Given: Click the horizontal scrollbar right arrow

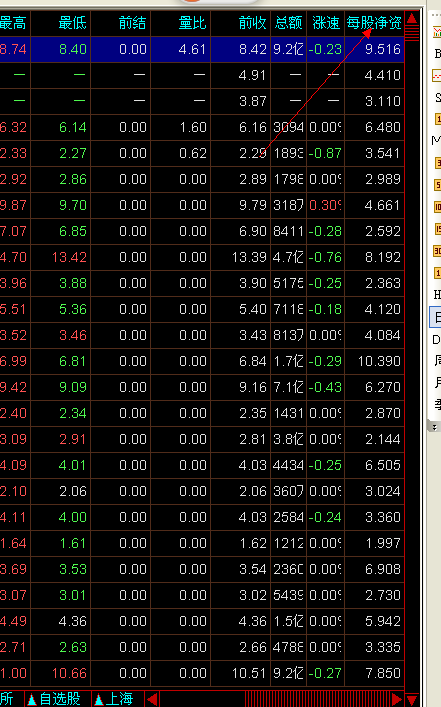Looking at the screenshot, I should coord(397,700).
